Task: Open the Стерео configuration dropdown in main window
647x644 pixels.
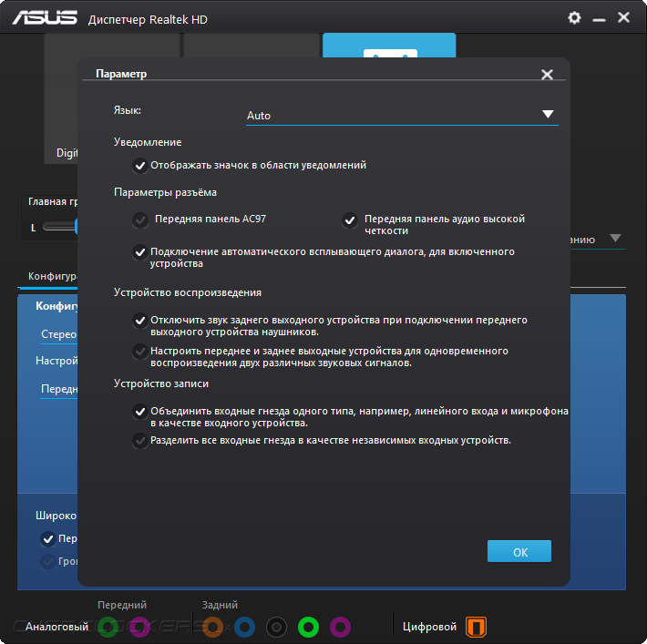Action: pos(59,334)
